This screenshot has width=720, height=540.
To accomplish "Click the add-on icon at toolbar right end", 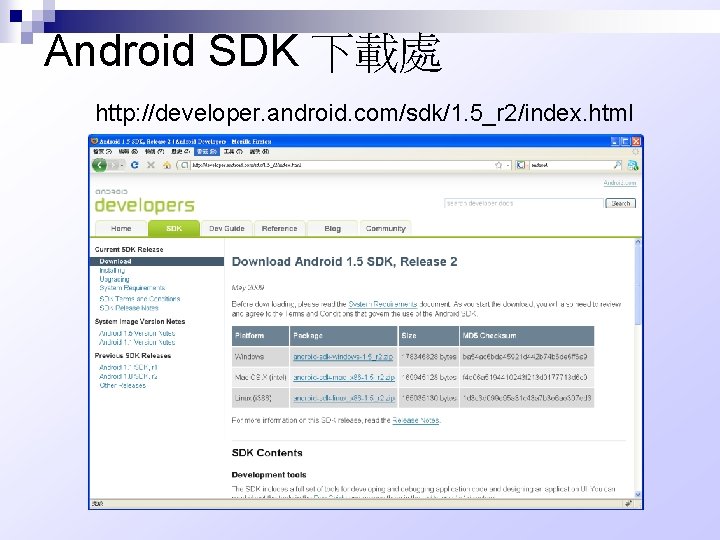I will pos(633,165).
